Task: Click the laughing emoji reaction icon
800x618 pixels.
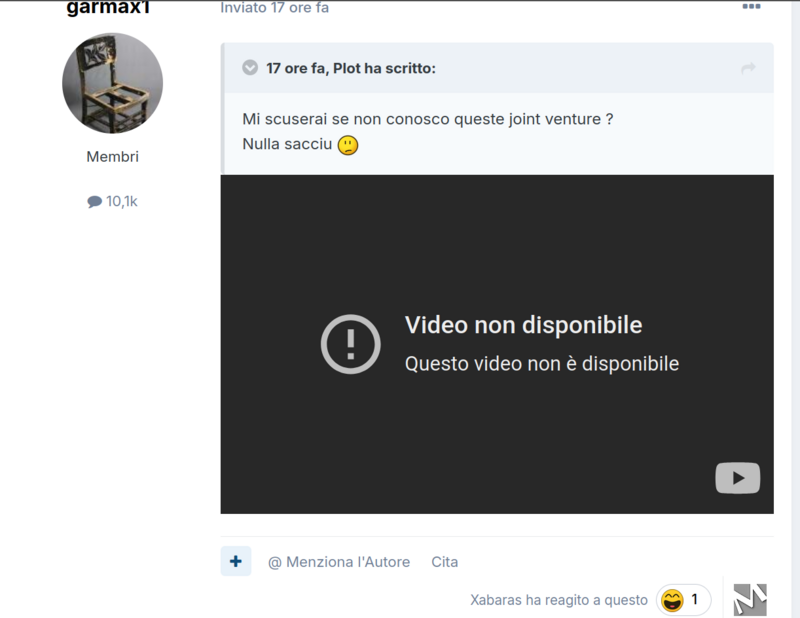Action: click(670, 599)
